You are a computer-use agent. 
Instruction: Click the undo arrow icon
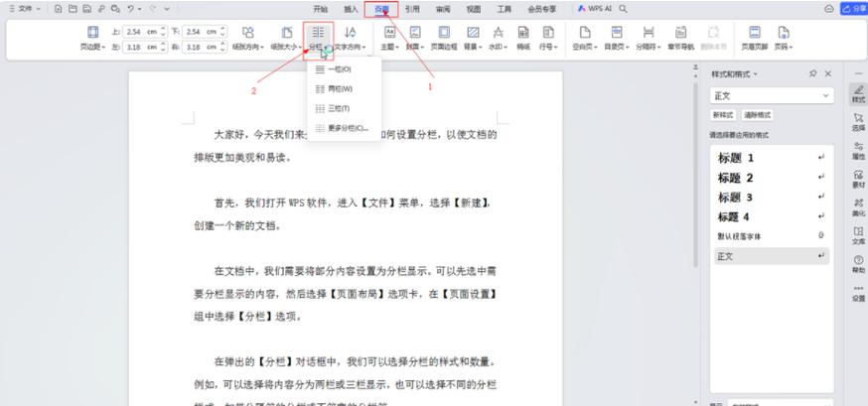point(130,9)
